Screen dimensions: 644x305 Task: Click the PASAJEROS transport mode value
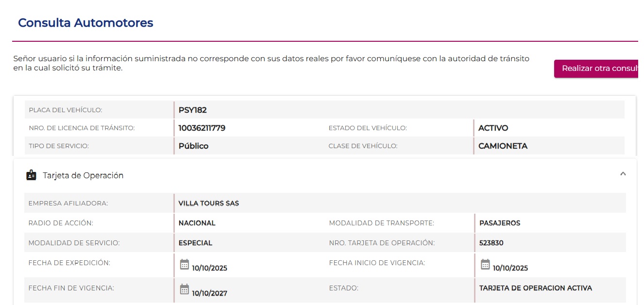500,223
